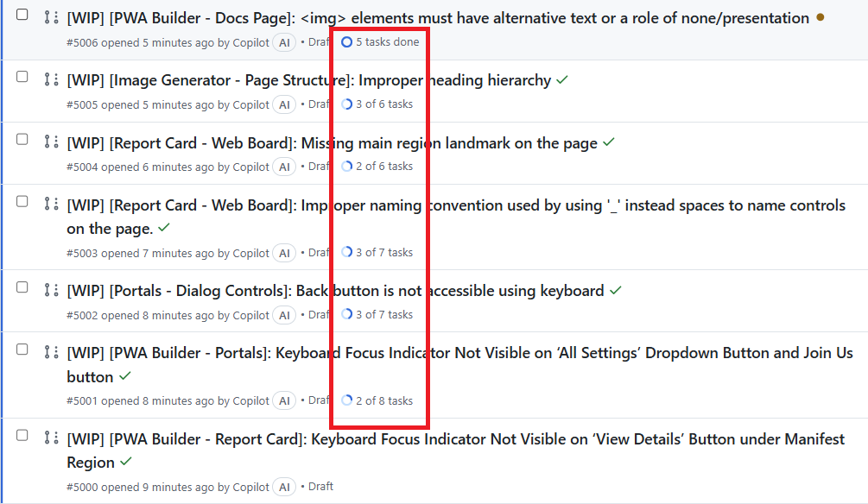868x504 pixels.
Task: Click 3 of 7 tasks on PR #5002
Action: [x=384, y=314]
